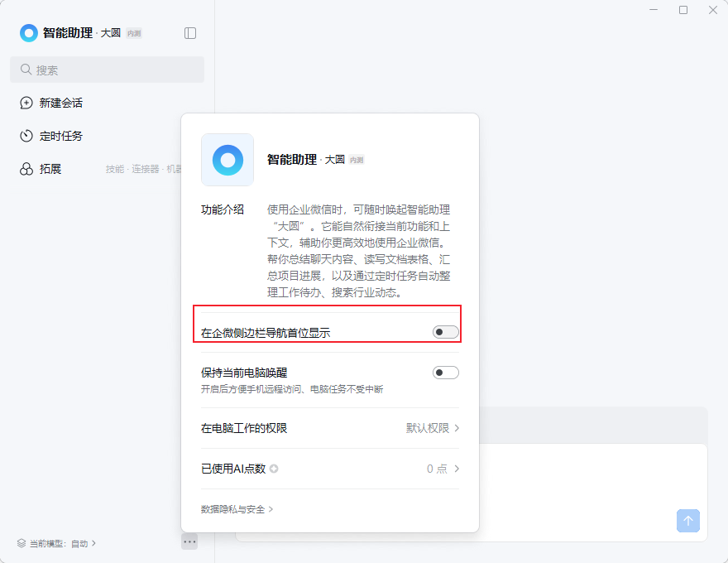
Task: Click the new conversation plus-bubble icon
Action: tap(26, 103)
